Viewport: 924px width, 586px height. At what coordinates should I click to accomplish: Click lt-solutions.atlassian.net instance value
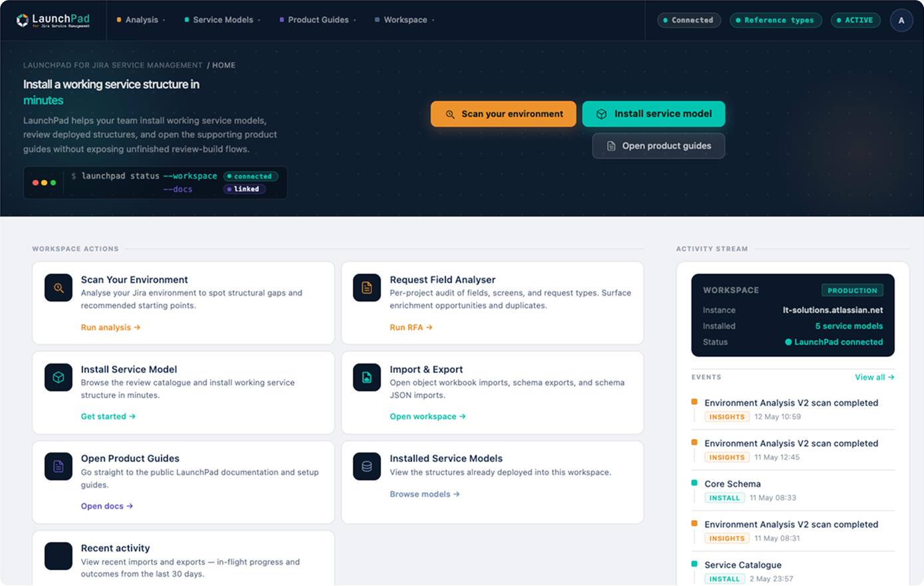tap(833, 310)
